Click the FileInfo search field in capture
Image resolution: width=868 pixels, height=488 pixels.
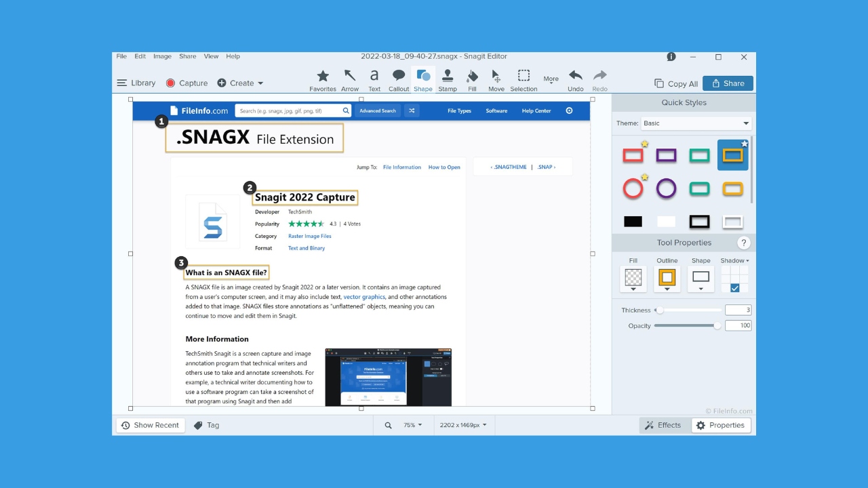tap(293, 110)
